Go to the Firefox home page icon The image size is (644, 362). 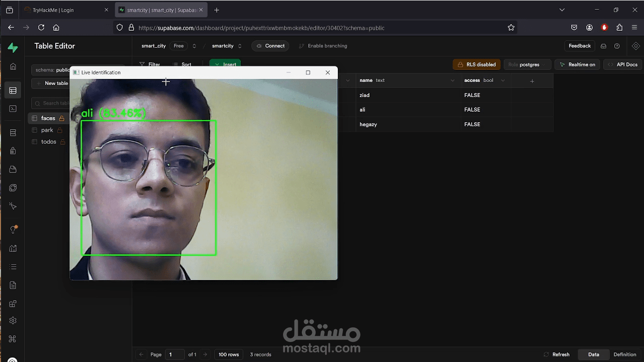coord(56,28)
